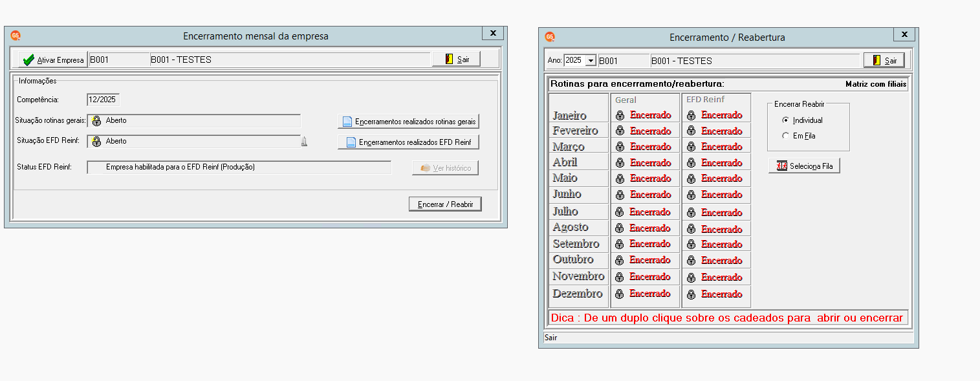Click the B001 code field in Encerramento / Reabertura
Screen dimensions: 980x381
click(x=624, y=61)
